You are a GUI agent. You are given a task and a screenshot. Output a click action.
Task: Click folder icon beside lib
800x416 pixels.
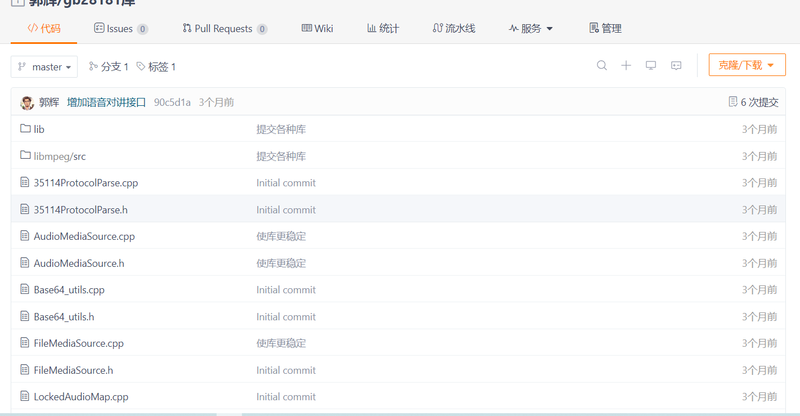[x=25, y=129]
